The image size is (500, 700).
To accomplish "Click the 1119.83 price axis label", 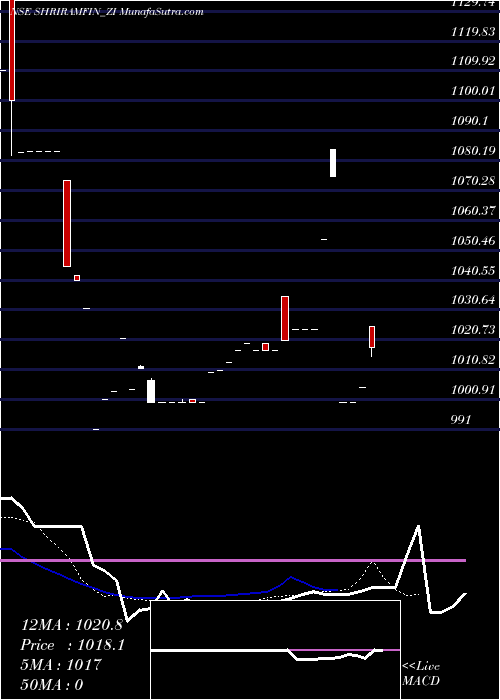I will 473,31.
